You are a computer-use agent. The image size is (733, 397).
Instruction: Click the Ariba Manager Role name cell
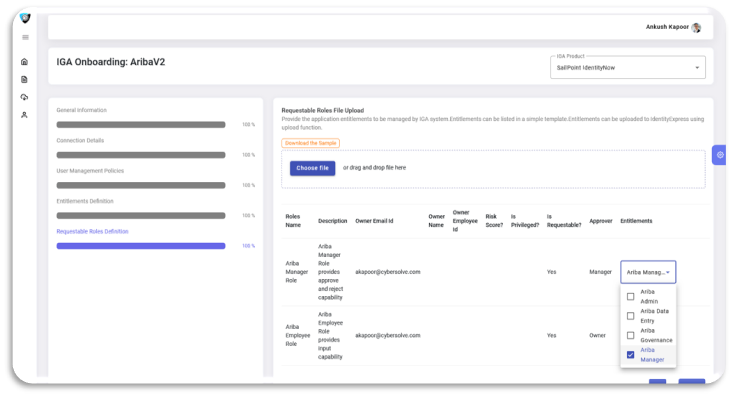pos(297,272)
